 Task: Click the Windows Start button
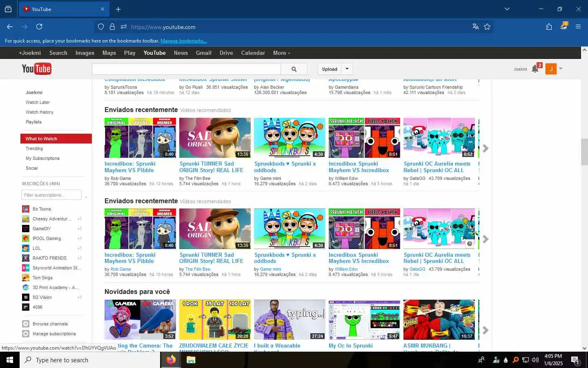[x=10, y=360]
